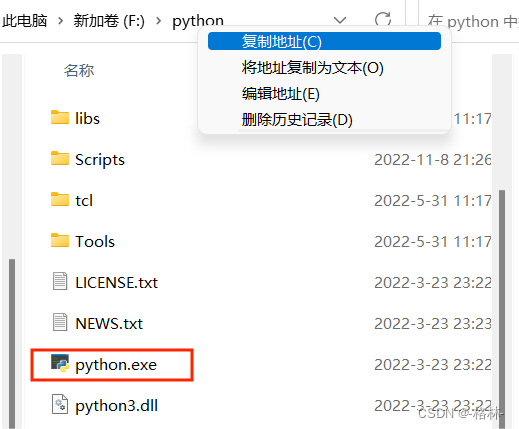Select the LICENSE.txt document icon
The width and height of the screenshot is (519, 429).
[x=60, y=281]
